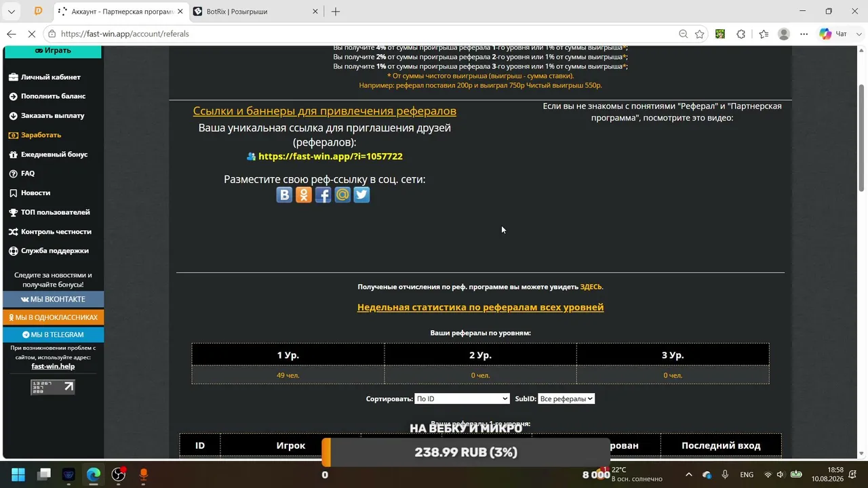Open the favorites list icon in toolbar
The image size is (868, 488).
(764, 34)
